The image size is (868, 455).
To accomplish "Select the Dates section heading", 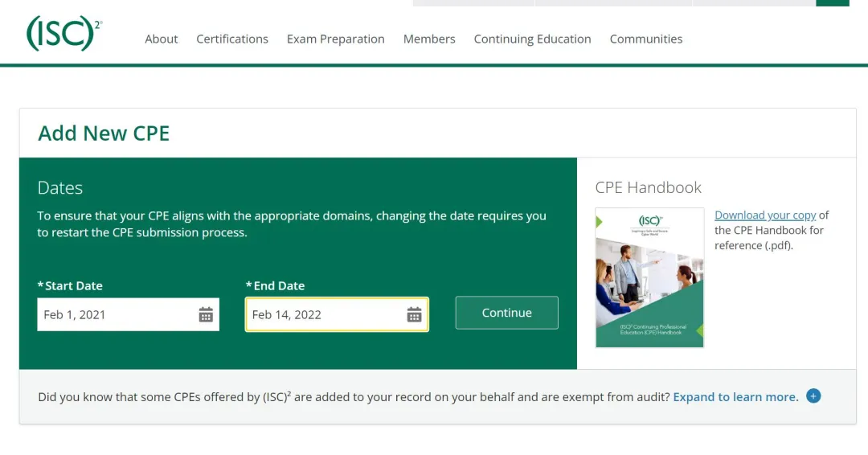I will coord(59,187).
